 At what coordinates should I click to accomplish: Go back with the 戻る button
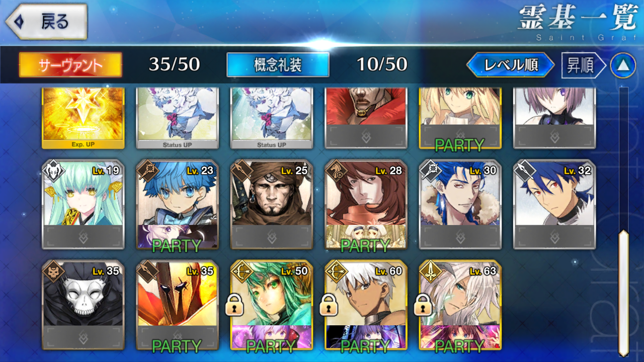(46, 22)
